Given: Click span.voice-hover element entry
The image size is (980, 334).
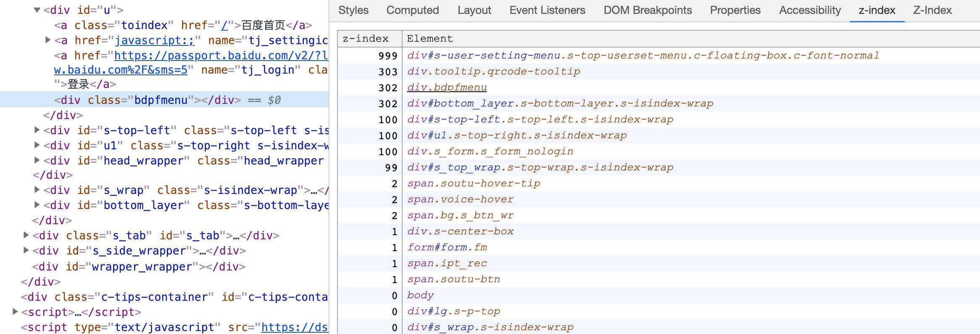Looking at the screenshot, I should pyautogui.click(x=460, y=199).
